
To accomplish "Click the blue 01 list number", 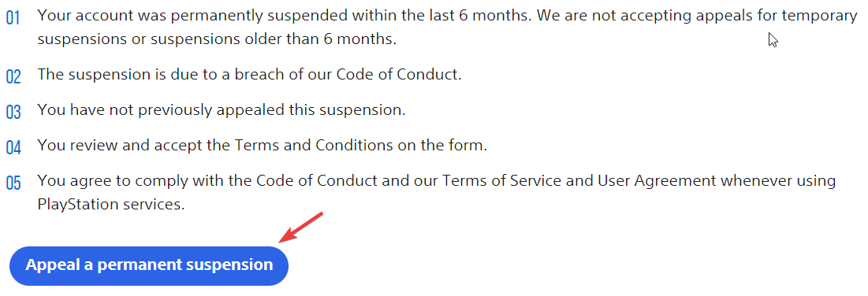I will click(x=13, y=18).
